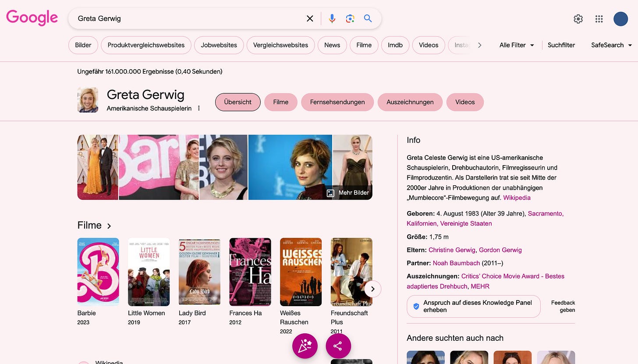The width and height of the screenshot is (638, 364).
Task: Switch to Fernsehsendungen tab
Action: tap(337, 102)
